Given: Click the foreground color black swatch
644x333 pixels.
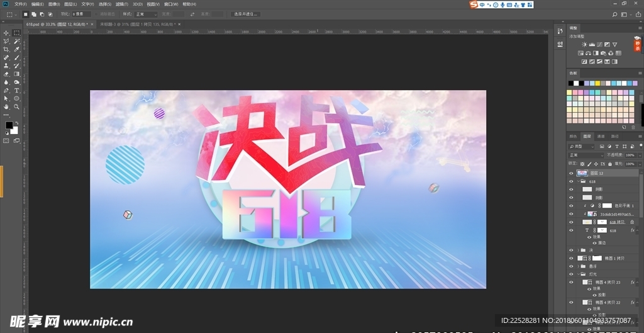Looking at the screenshot, I should 9,125.
